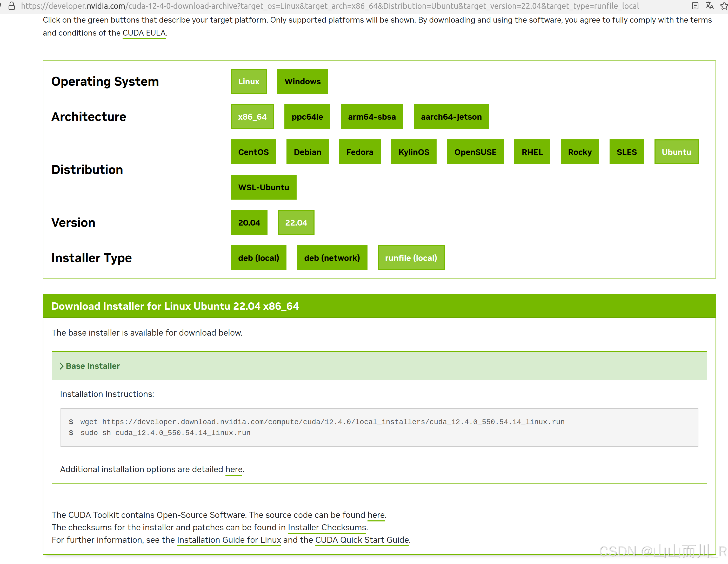Choose arm64-sbsa architecture

[x=372, y=117]
